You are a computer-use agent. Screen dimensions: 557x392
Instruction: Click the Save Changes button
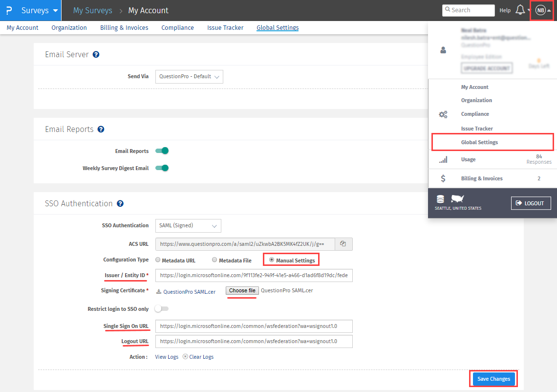click(493, 379)
